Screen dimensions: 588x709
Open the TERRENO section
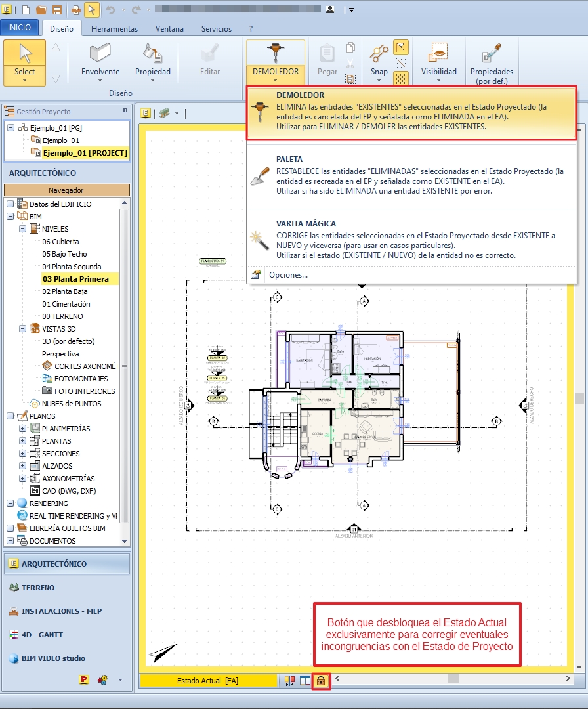coord(67,588)
